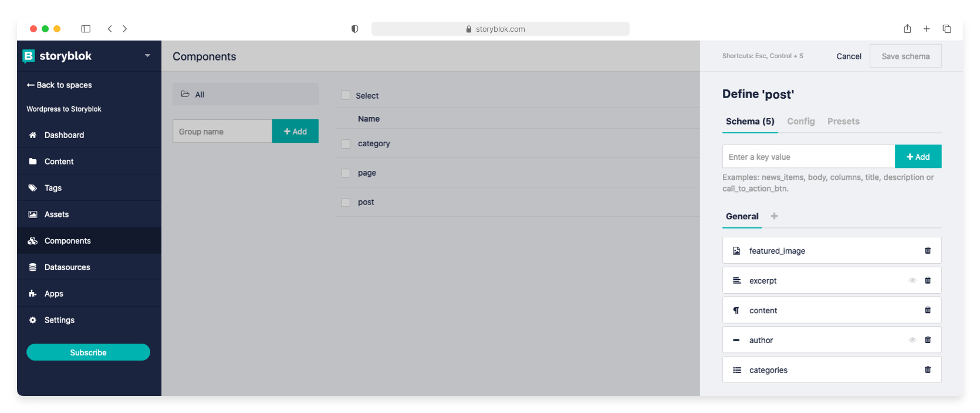The image size is (980, 413).
Task: Click the Storyblok logo icon
Action: click(x=29, y=56)
